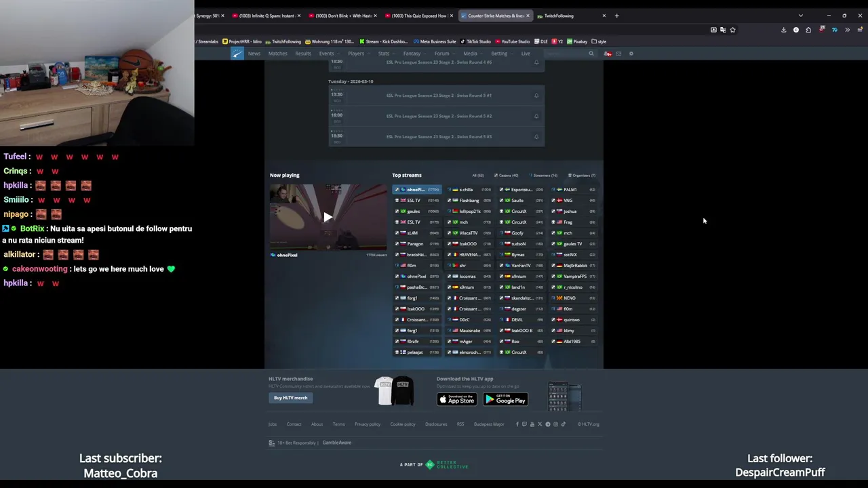868x488 pixels.
Task: Open the Swiss Round 5 #1 match row
Action: pyautogui.click(x=437, y=96)
